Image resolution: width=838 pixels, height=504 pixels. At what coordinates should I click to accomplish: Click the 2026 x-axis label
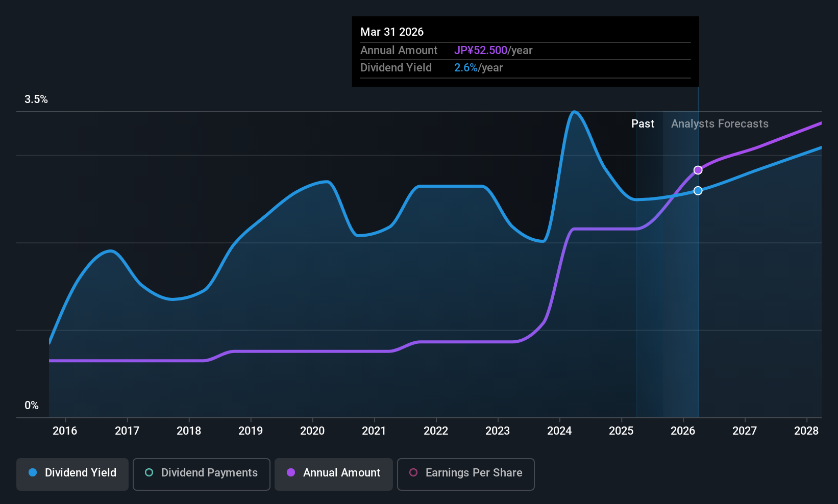click(683, 431)
